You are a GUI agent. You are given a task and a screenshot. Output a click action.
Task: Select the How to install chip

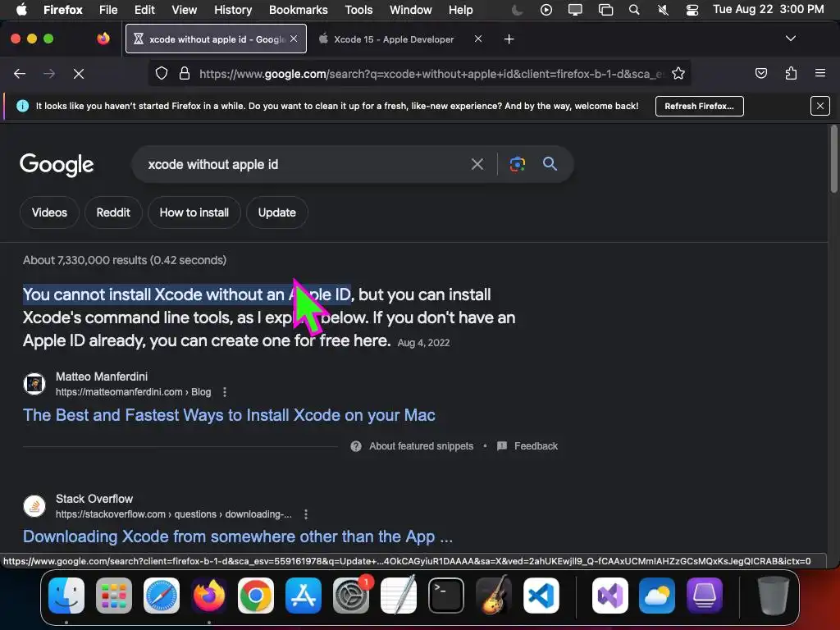[194, 212]
